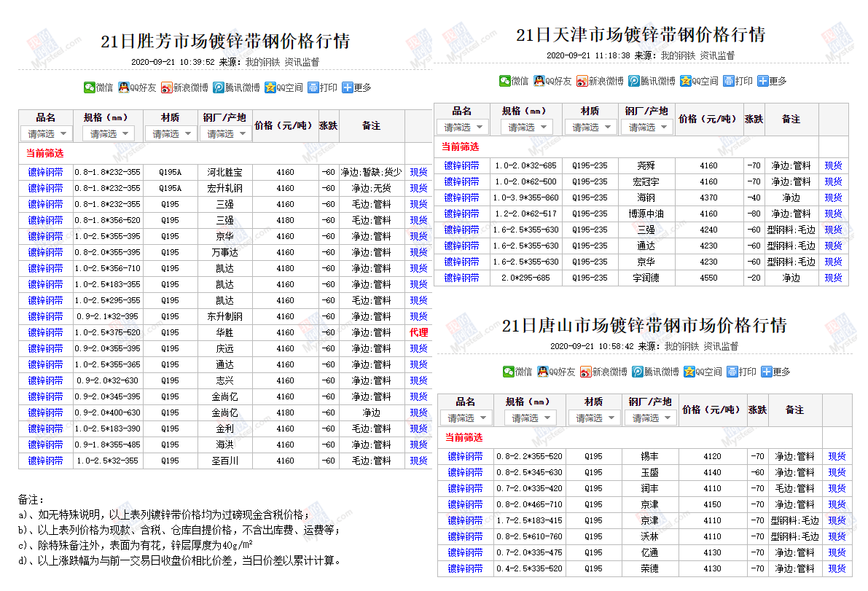The image size is (868, 591).
Task: Share Shengfang article via WeChat icon
Action: coord(90,87)
